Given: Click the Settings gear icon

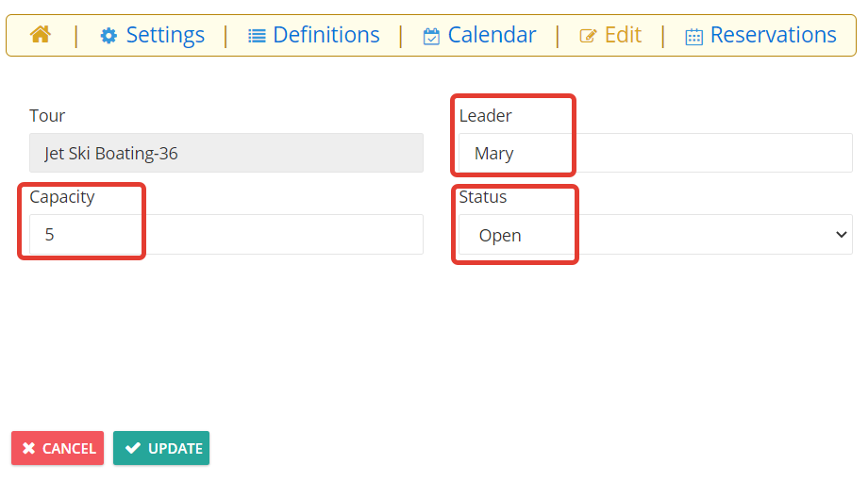Looking at the screenshot, I should pos(108,36).
